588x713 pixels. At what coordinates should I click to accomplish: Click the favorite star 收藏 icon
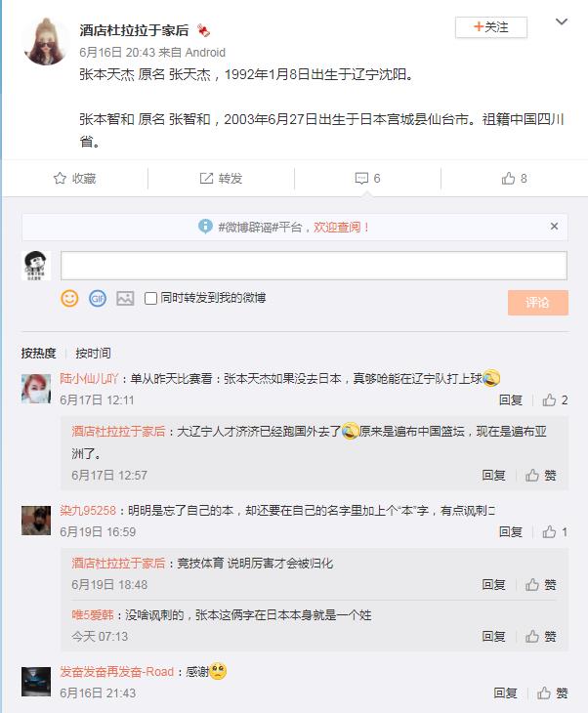(x=61, y=179)
